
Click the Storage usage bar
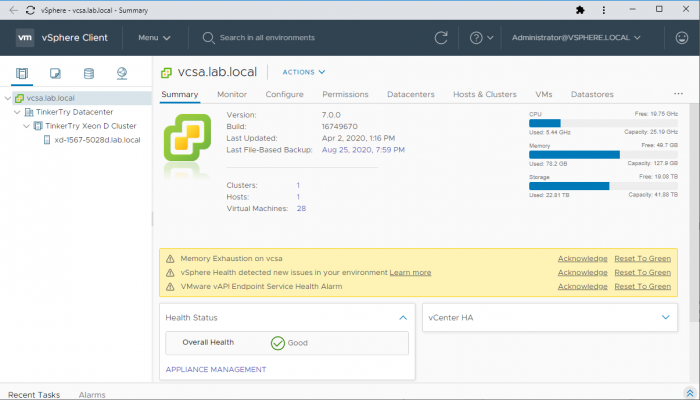[x=603, y=186]
